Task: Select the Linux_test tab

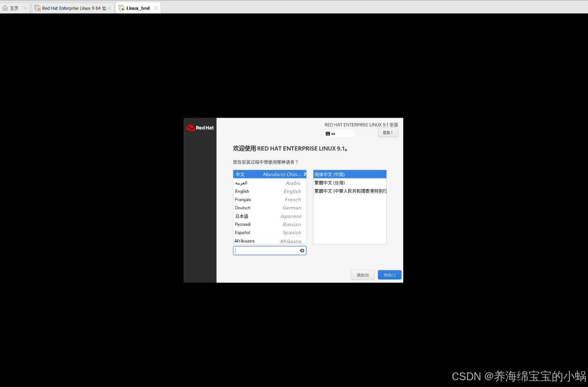Action: [x=138, y=8]
